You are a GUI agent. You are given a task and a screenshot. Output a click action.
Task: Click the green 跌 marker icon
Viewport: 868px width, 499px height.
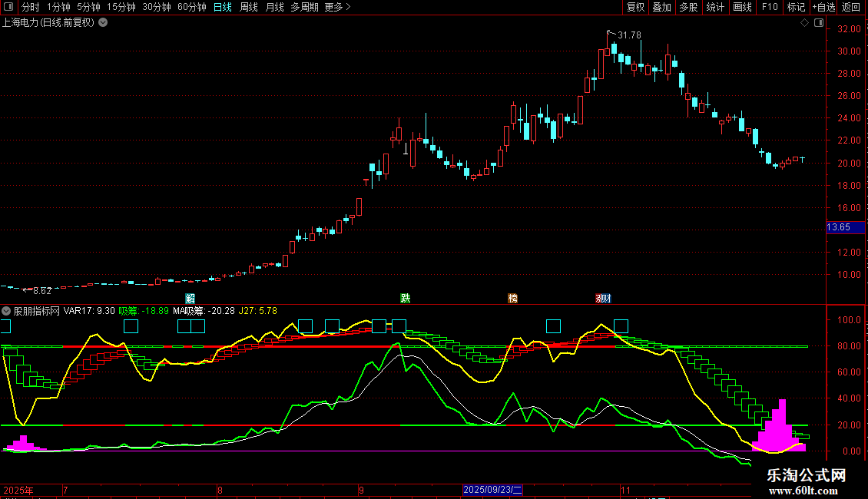tap(405, 298)
